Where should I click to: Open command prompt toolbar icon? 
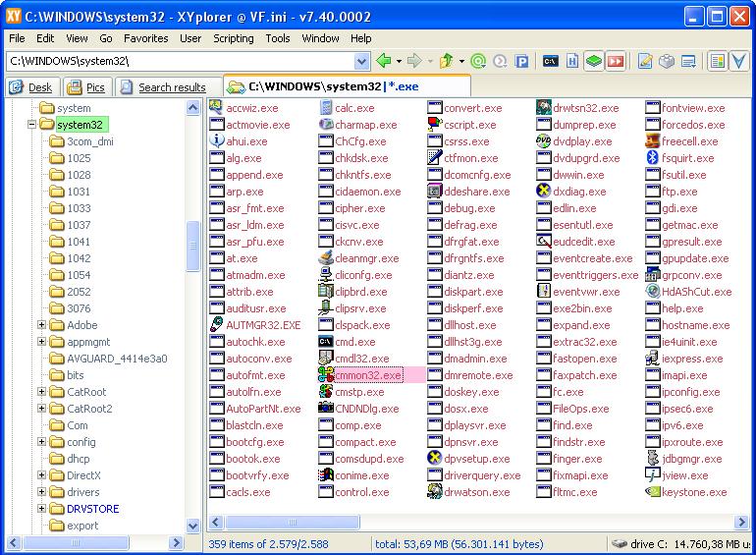coord(550,61)
